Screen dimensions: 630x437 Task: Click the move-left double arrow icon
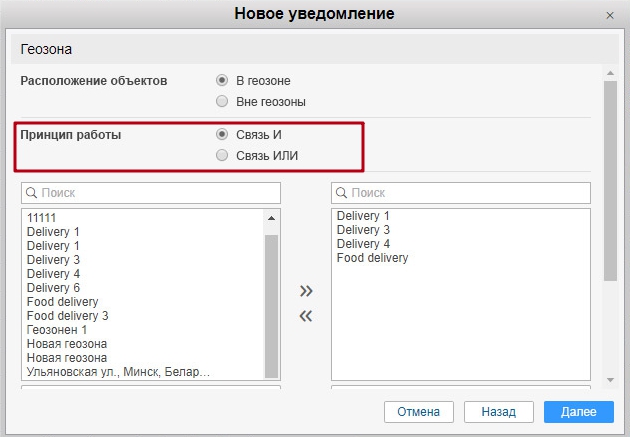coord(306,316)
